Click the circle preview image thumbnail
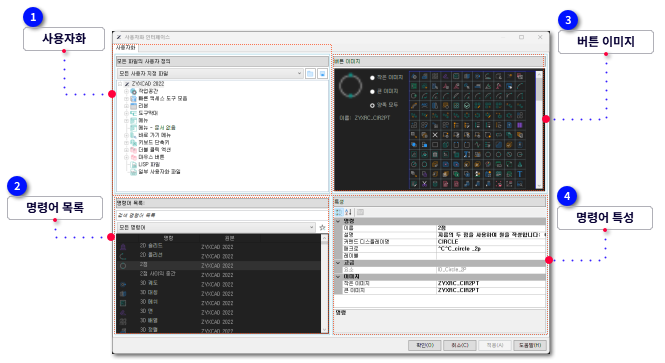 350,86
